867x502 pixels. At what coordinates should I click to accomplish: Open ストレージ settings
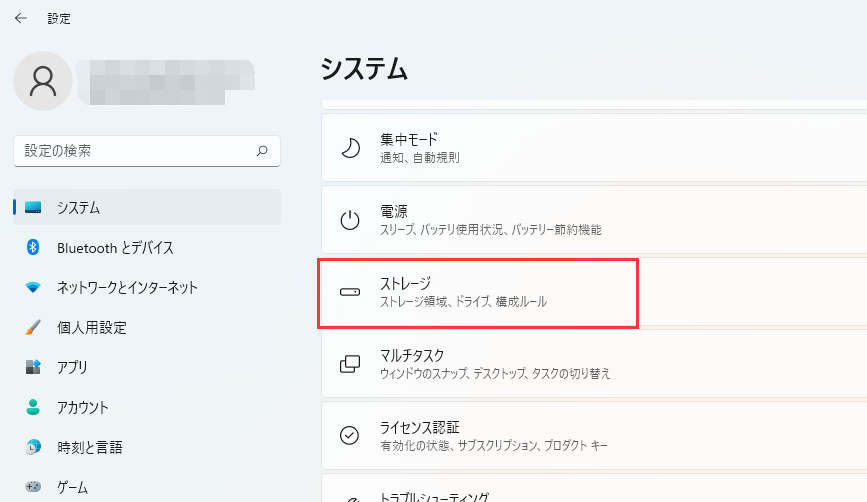tap(594, 292)
